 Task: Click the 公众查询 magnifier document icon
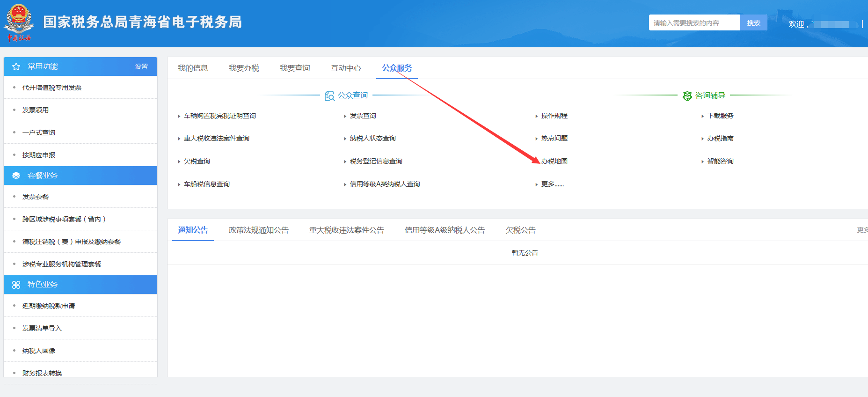329,96
